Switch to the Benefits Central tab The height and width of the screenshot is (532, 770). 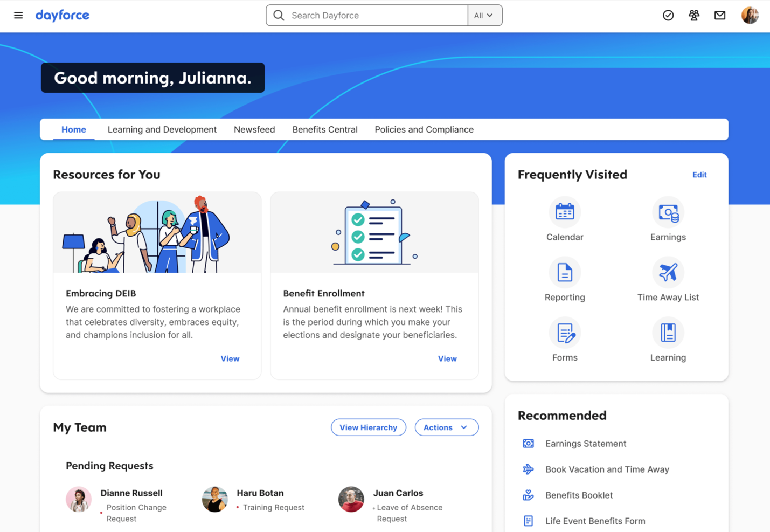point(325,130)
